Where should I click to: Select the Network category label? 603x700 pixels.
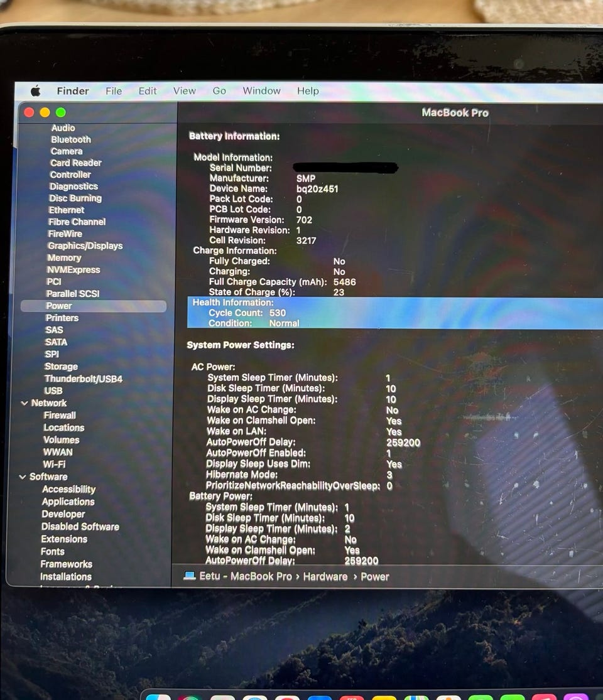49,403
